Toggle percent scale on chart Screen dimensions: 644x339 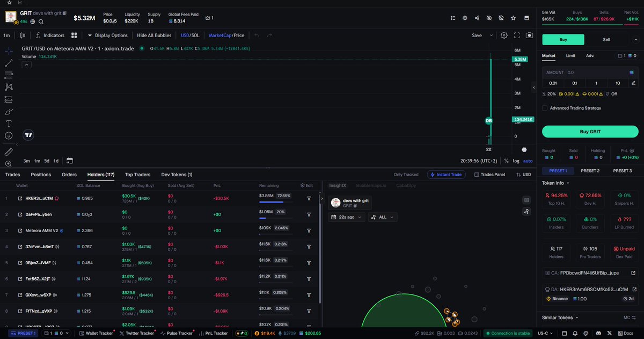(506, 161)
